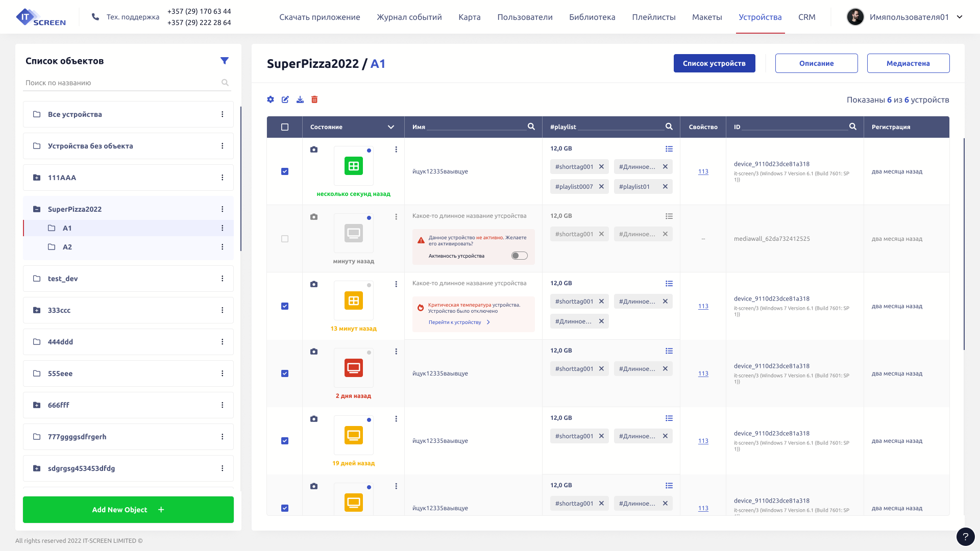Viewport: 980px width, 551px height.
Task: Open the user profile dropdown arrow
Action: pyautogui.click(x=960, y=17)
